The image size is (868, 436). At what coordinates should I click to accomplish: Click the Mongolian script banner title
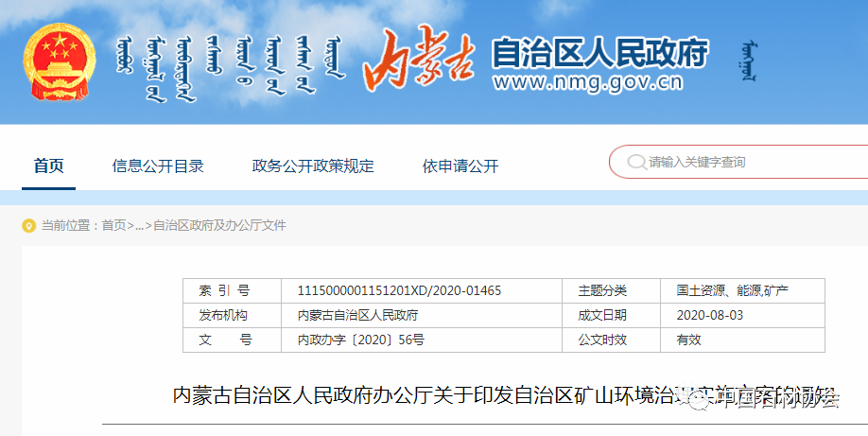pos(230,69)
